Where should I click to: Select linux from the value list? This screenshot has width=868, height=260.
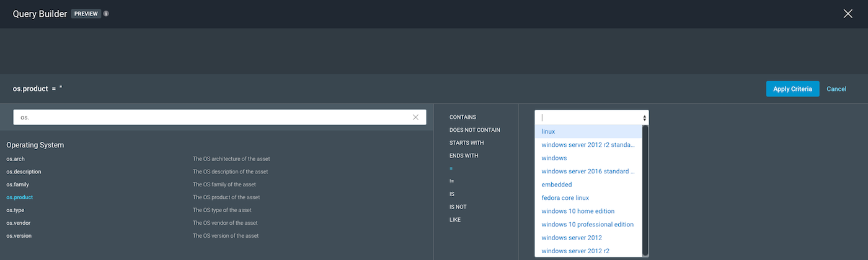click(548, 131)
